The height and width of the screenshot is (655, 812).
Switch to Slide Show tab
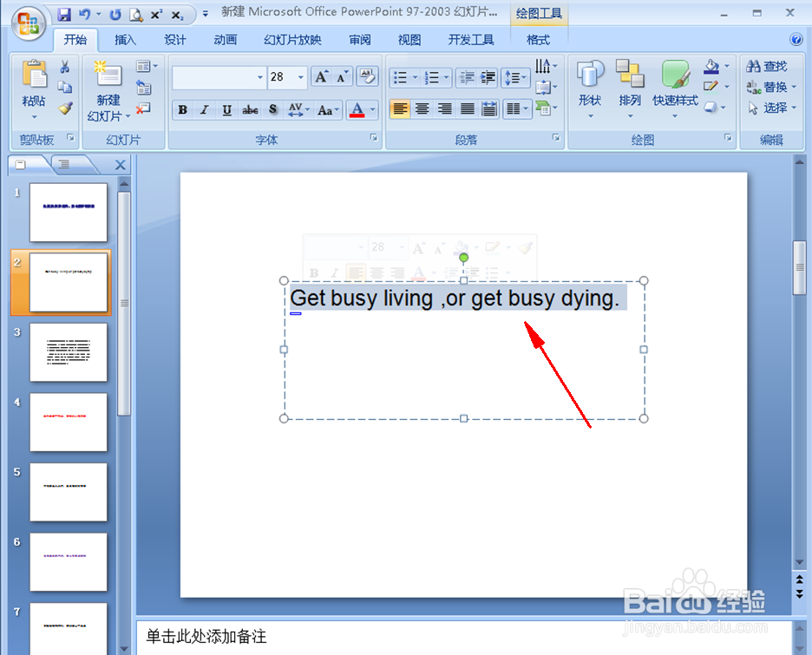[292, 40]
